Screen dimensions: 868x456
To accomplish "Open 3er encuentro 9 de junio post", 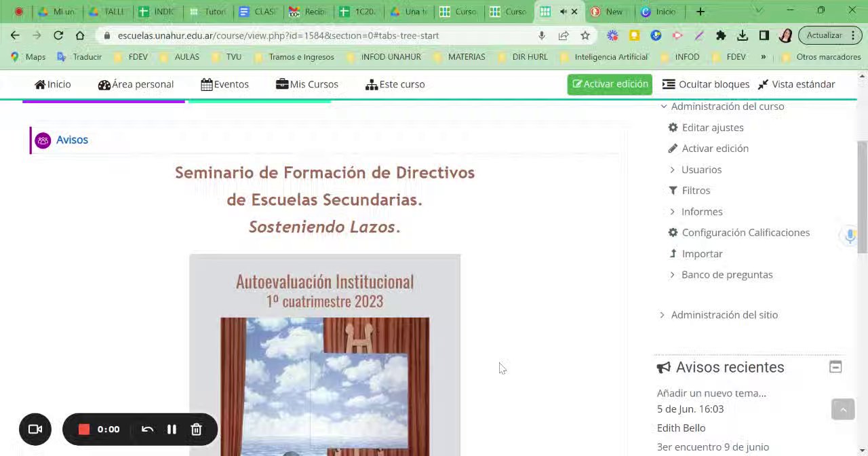I will click(713, 447).
